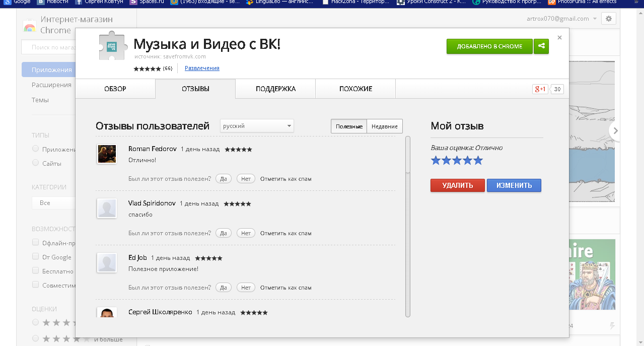The width and height of the screenshot is (644, 346).
Task: Enable the Офлайн checkbox
Action: coord(35,243)
